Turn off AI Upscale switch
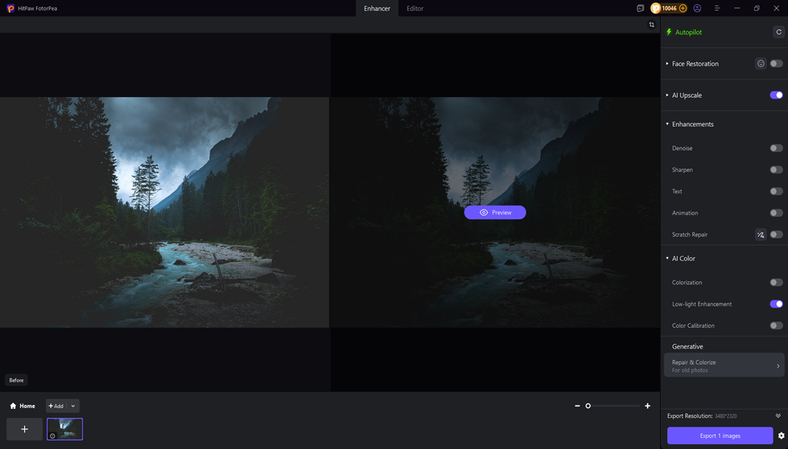 pyautogui.click(x=776, y=95)
